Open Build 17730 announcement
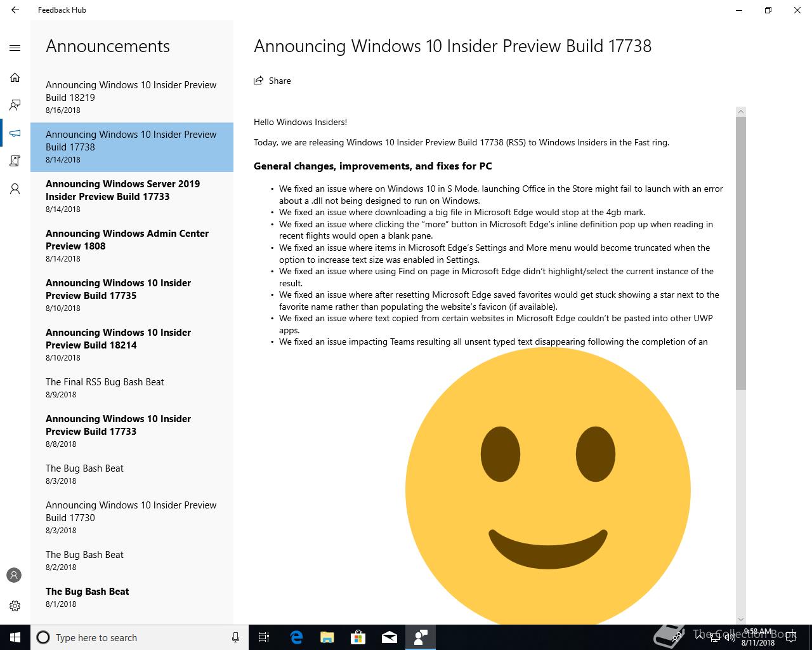Viewport: 812px width, 650px height. [132, 517]
